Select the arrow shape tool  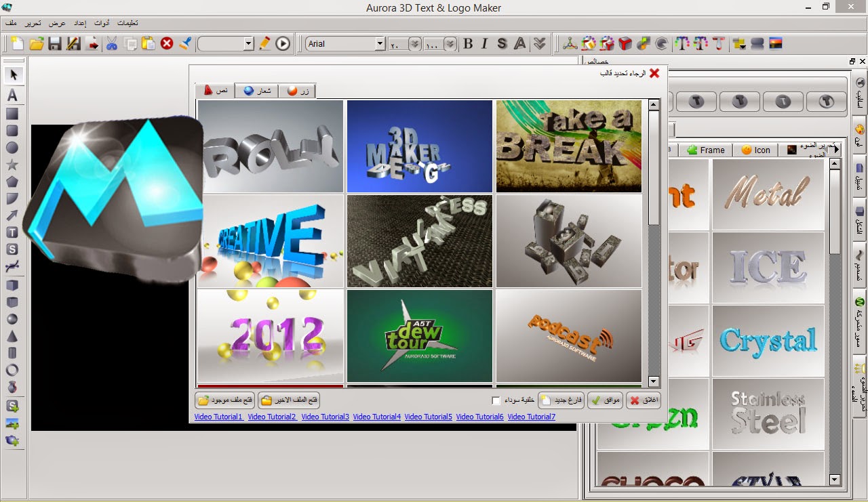point(12,215)
